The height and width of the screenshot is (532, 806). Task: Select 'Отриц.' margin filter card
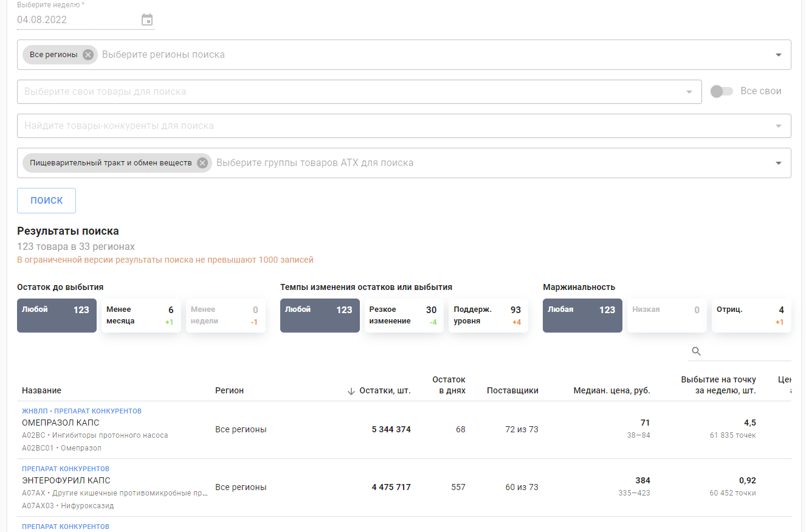[751, 316]
